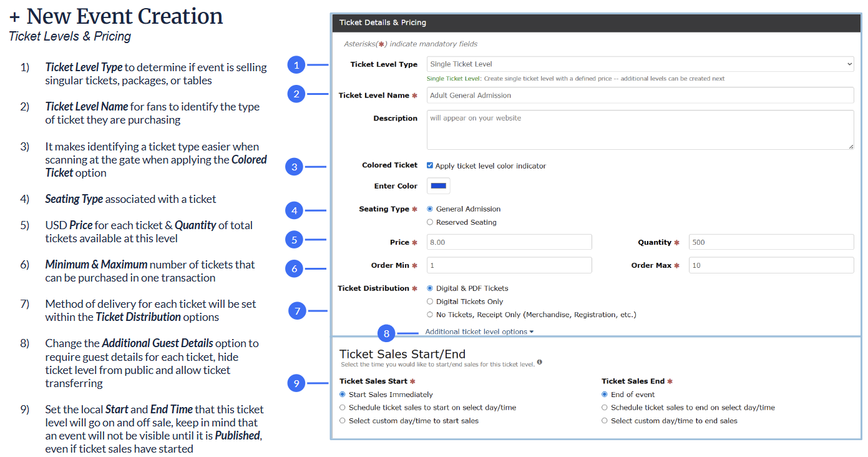This screenshot has height=457, width=868.
Task: Click numbered callout badge 5
Action: click(x=295, y=239)
